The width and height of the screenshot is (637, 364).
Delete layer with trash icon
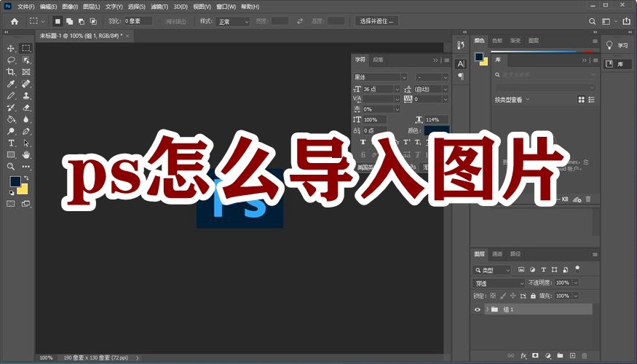pos(585,356)
